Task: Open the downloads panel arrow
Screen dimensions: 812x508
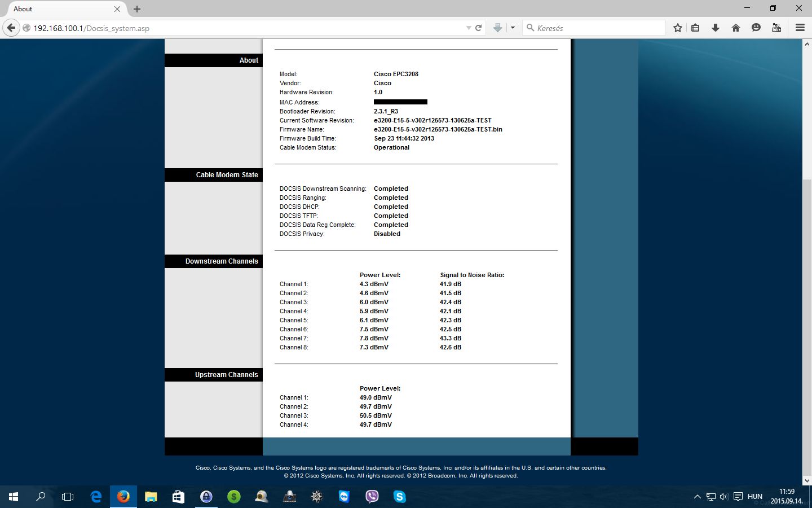Action: [716, 28]
